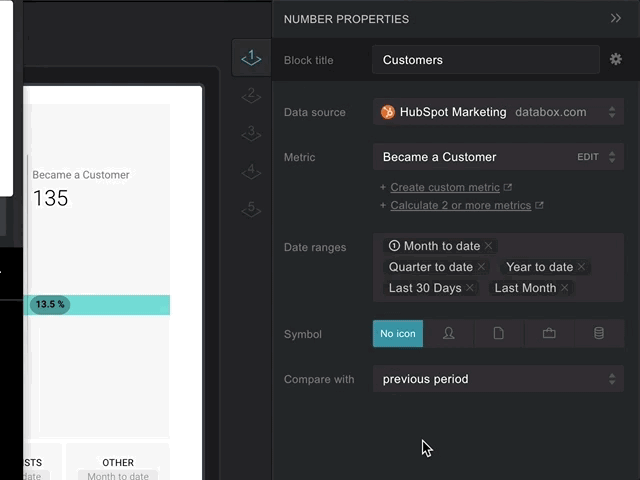Viewport: 640px width, 480px height.
Task: Switch to layer tab 1
Action: click(x=251, y=58)
